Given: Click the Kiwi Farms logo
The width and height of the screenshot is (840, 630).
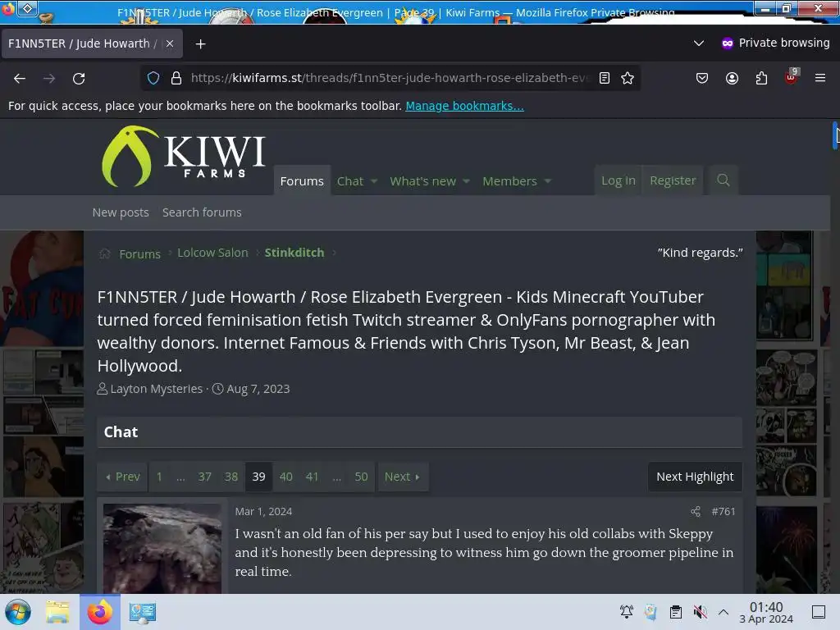Looking at the screenshot, I should coord(183,157).
